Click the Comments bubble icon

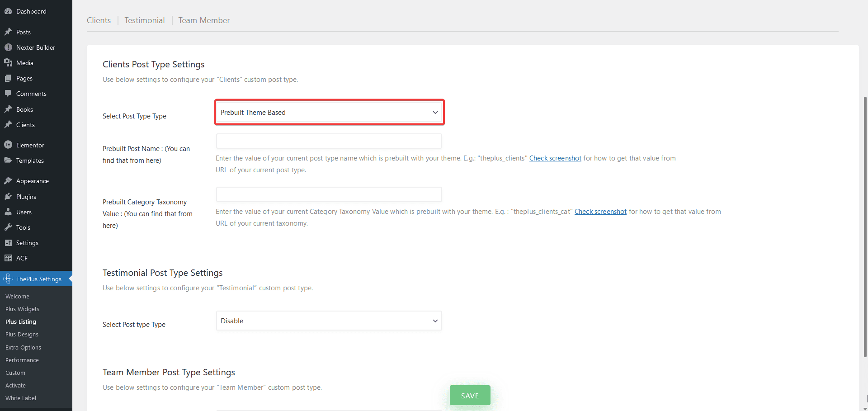pyautogui.click(x=8, y=94)
